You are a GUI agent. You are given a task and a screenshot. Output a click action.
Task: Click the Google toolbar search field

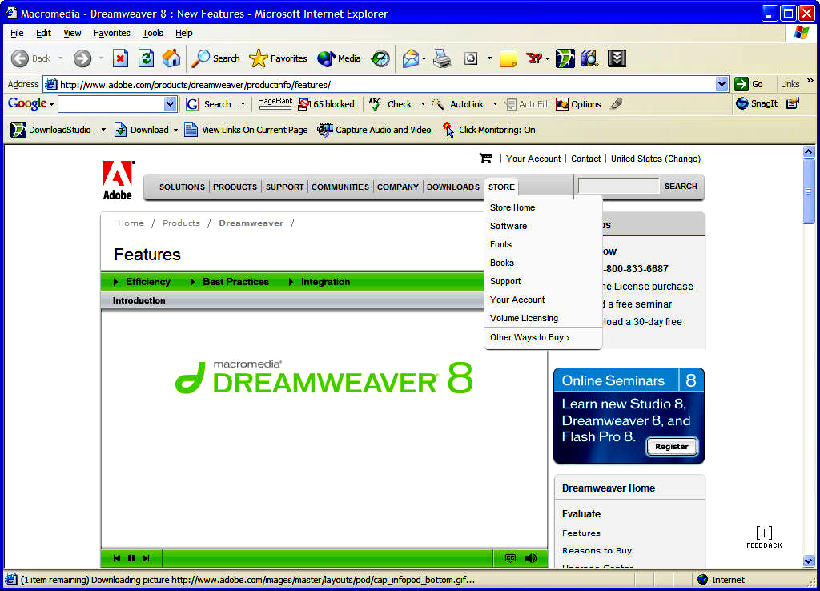pyautogui.click(x=111, y=104)
